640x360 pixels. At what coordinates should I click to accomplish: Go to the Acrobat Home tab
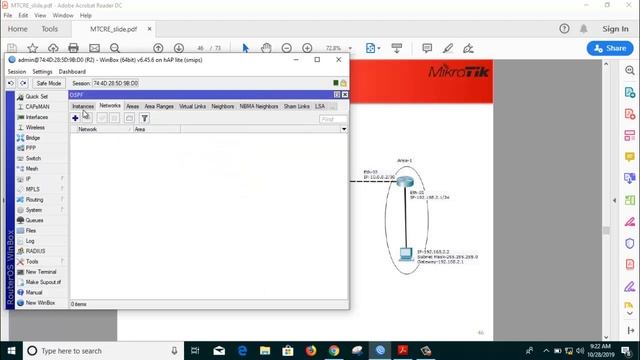(18, 29)
